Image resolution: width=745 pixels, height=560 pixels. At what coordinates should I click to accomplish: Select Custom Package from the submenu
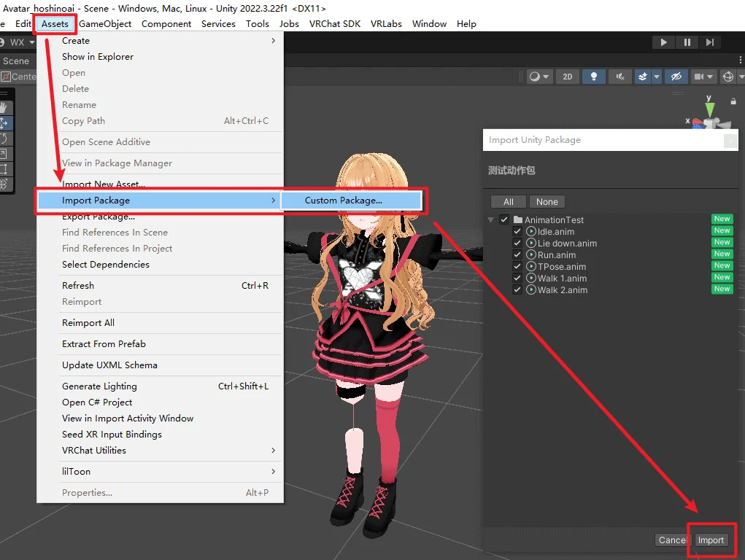343,201
